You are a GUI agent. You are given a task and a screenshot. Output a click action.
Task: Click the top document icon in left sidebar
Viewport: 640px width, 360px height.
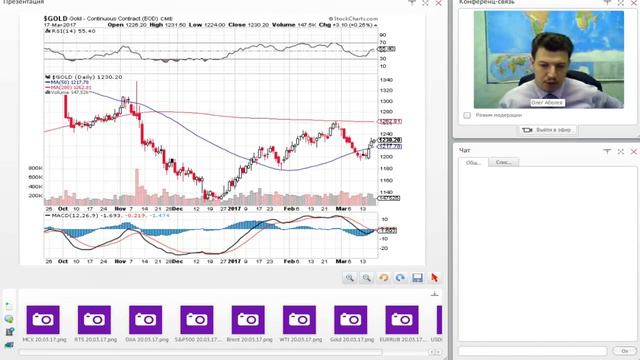click(9, 305)
